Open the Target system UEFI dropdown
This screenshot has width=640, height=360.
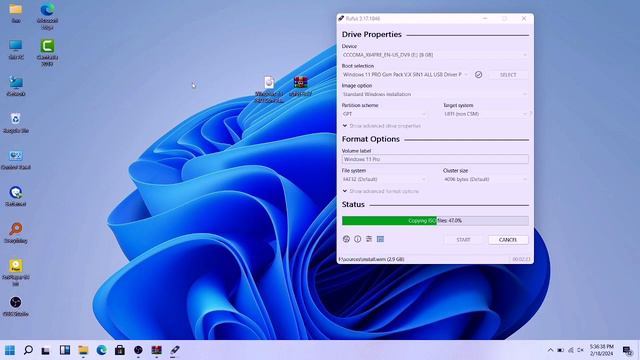[x=486, y=114]
